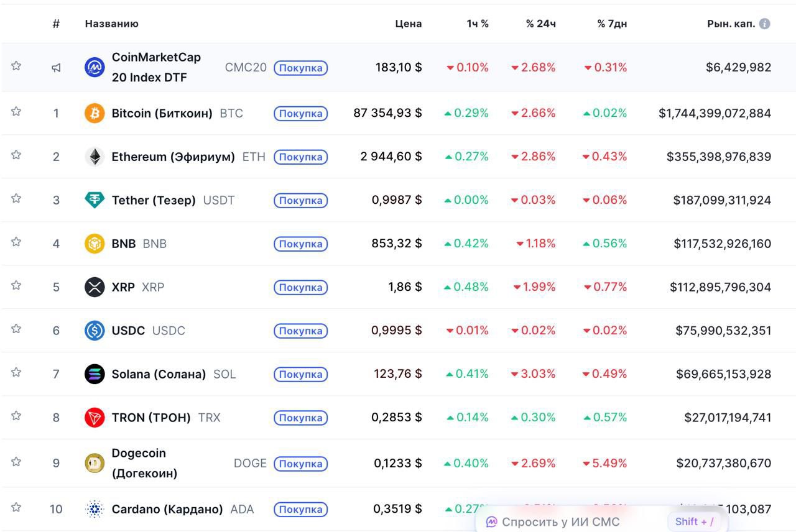Favorite Solana with its star icon
796x532 pixels.
coord(16,373)
